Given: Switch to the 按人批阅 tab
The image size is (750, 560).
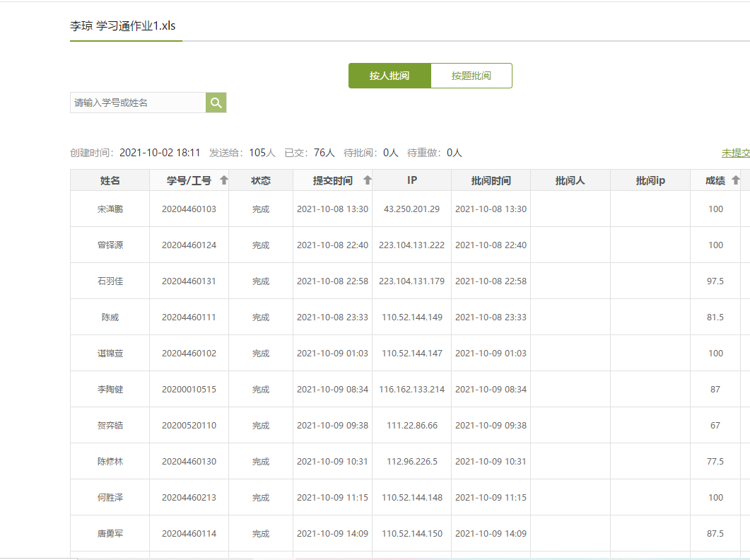Looking at the screenshot, I should click(389, 76).
